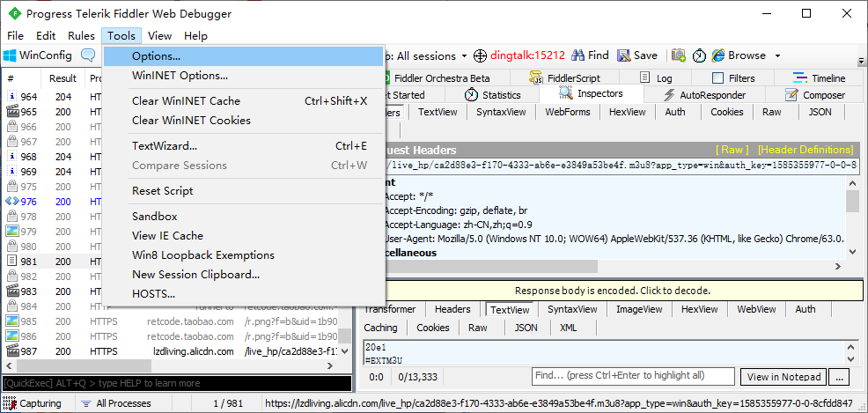
Task: Open the View menu
Action: point(160,36)
